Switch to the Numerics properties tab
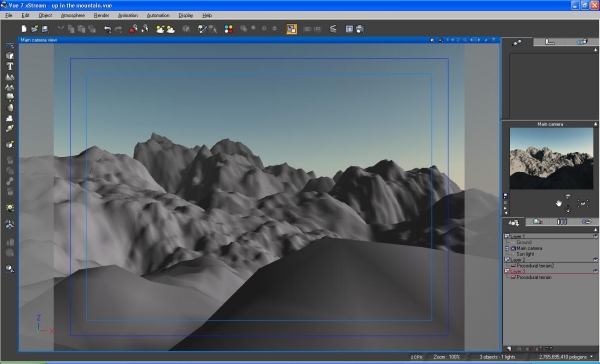Viewport: 600px width, 364px height. (549, 42)
